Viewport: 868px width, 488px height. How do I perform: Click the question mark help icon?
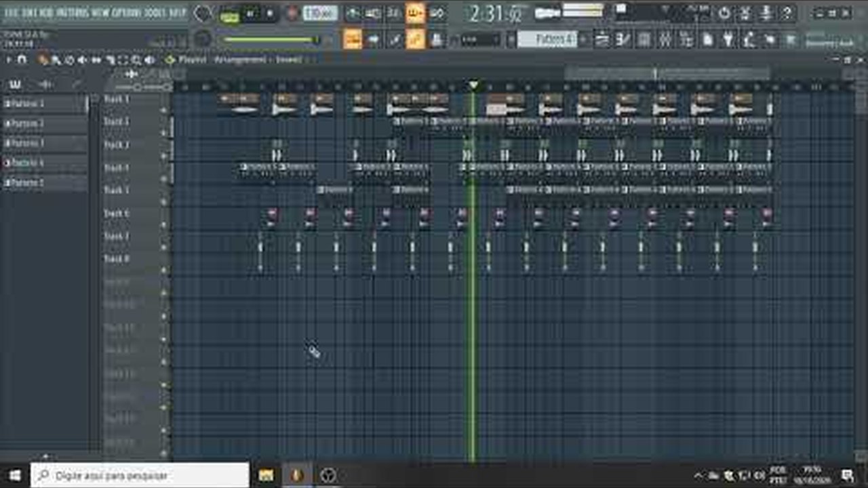(787, 13)
